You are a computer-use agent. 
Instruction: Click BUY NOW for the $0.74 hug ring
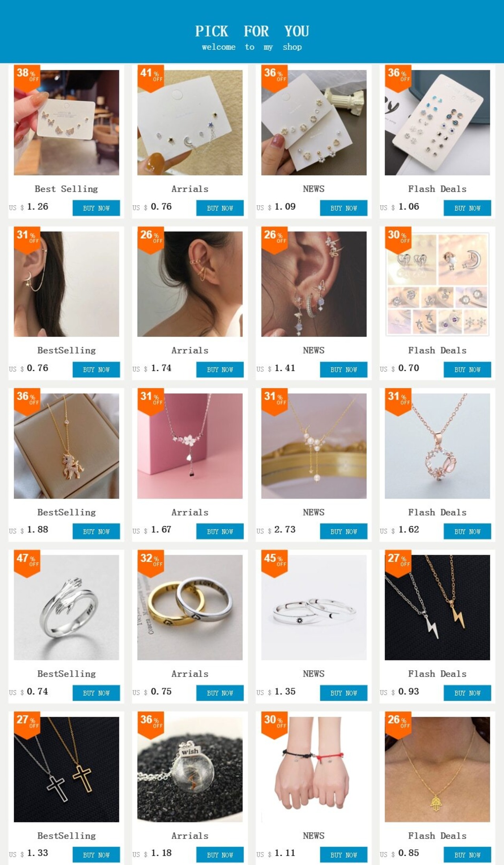tap(96, 693)
